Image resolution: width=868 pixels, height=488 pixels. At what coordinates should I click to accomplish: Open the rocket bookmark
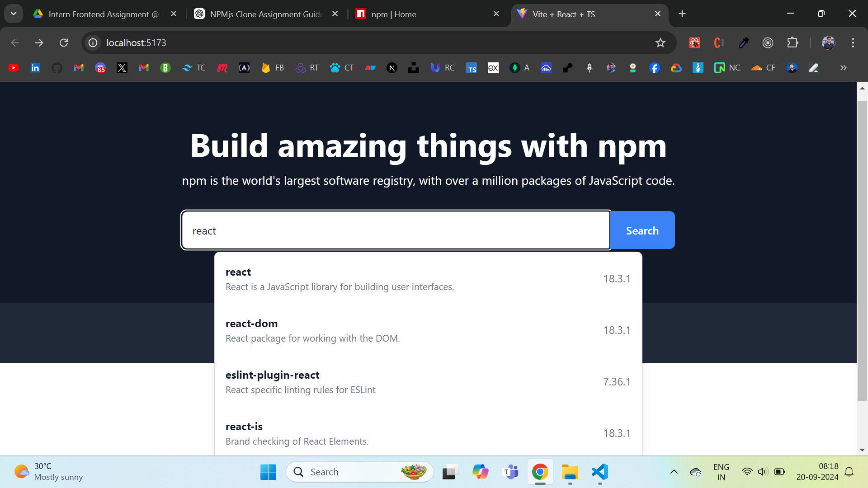[590, 68]
